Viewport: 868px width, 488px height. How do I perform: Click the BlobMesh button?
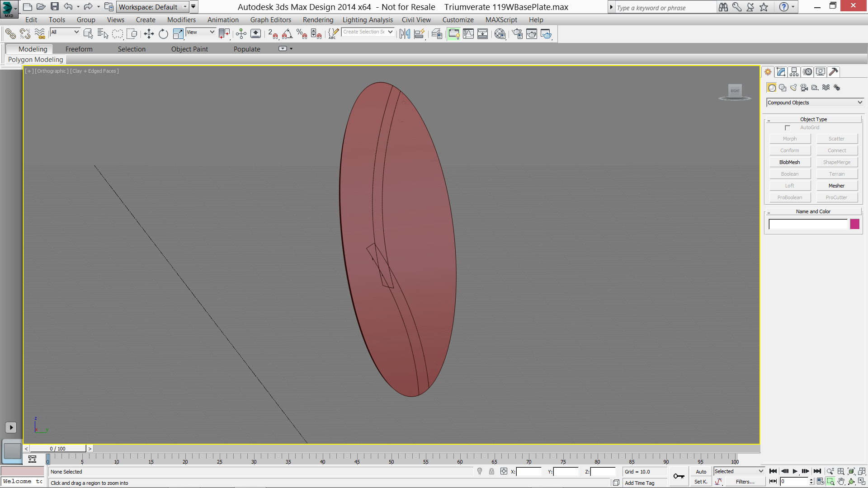790,162
